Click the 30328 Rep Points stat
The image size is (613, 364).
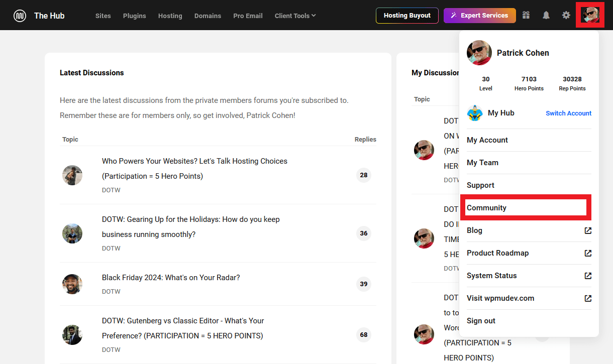tap(572, 83)
